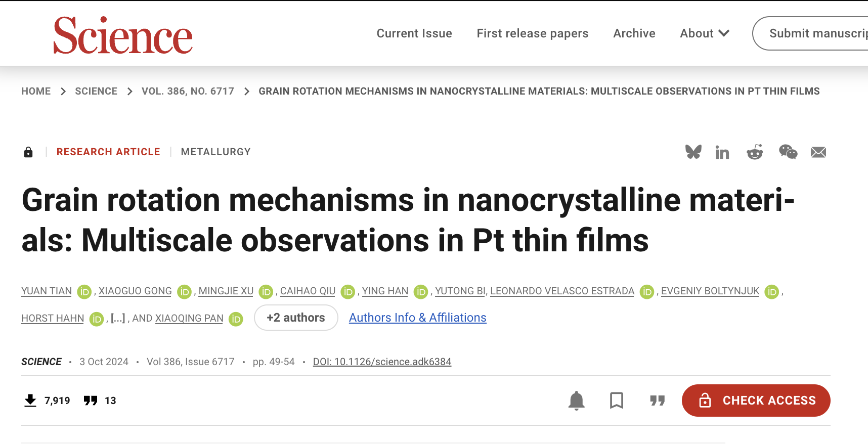The image size is (868, 444).
Task: Click the cite quotation icon beside Check Access
Action: 657,401
